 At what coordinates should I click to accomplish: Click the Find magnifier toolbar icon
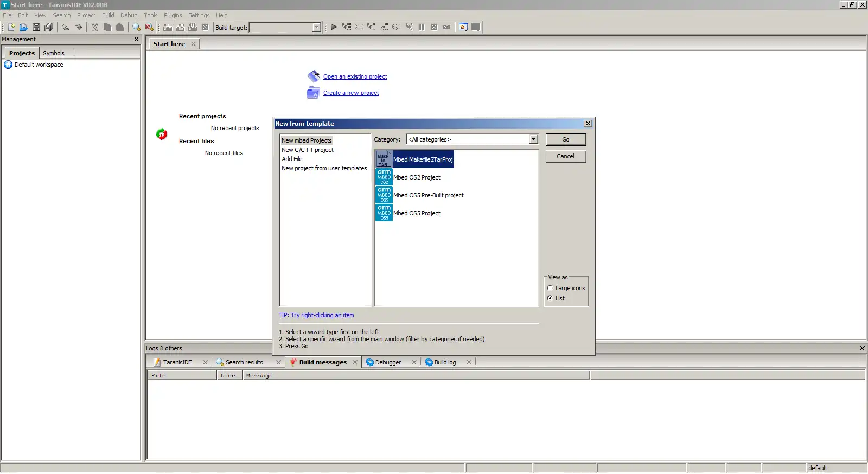(x=137, y=27)
